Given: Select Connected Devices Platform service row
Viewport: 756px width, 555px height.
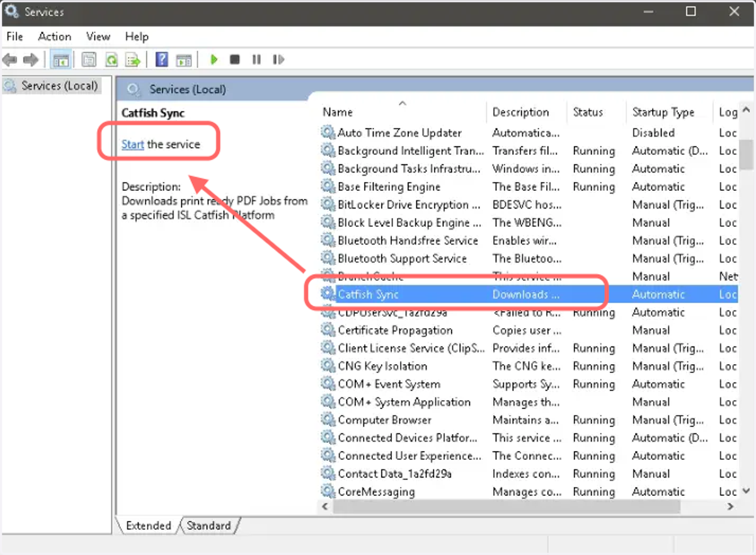Looking at the screenshot, I should point(528,438).
